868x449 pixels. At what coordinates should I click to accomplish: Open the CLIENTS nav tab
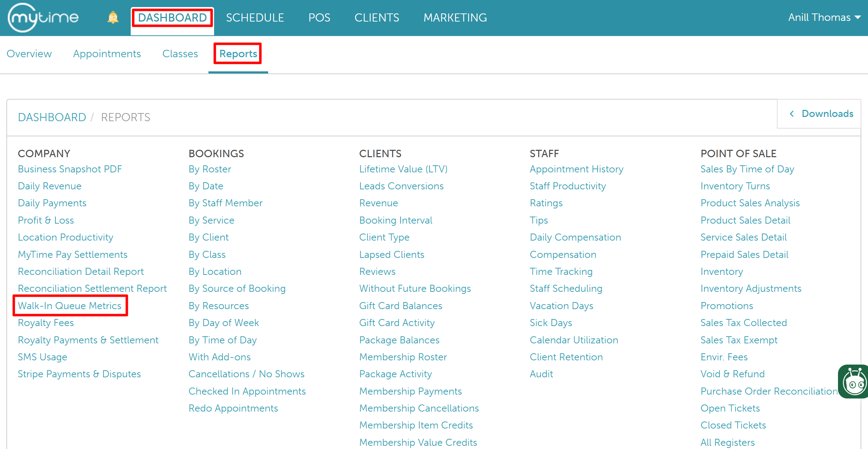pyautogui.click(x=377, y=18)
